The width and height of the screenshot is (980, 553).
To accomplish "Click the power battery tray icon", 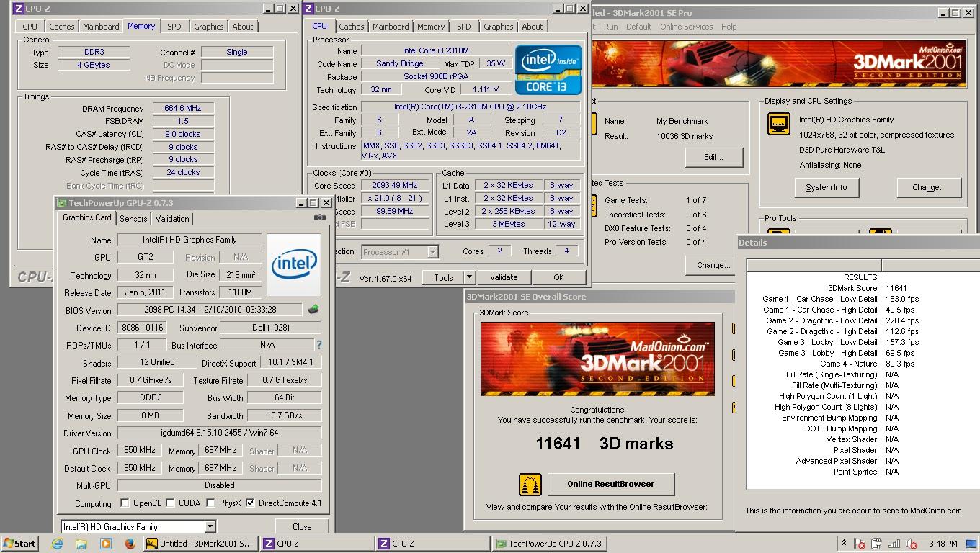I will [877, 544].
